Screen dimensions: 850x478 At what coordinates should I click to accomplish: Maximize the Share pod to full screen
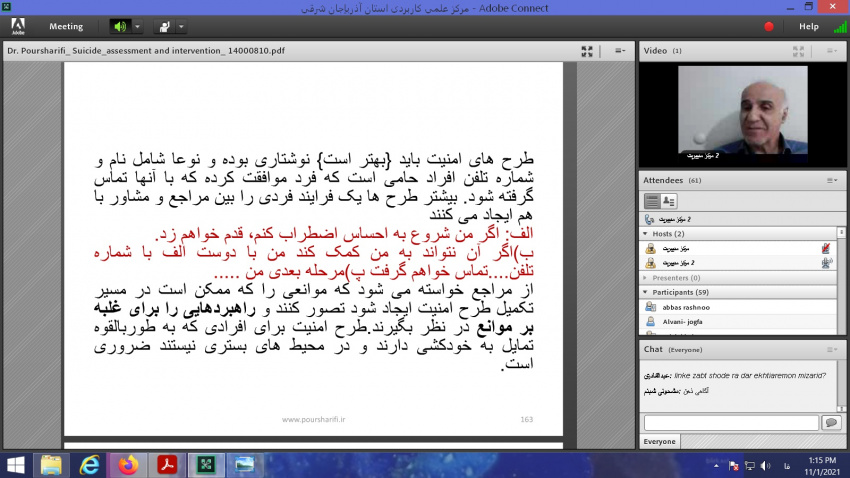(587, 50)
